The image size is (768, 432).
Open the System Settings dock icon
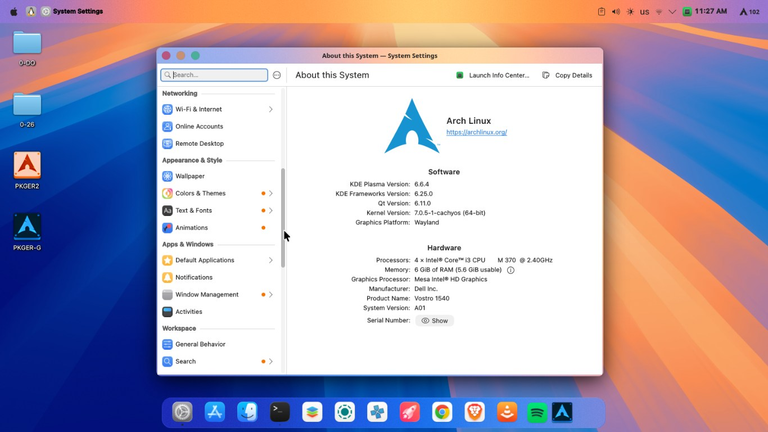[182, 412]
